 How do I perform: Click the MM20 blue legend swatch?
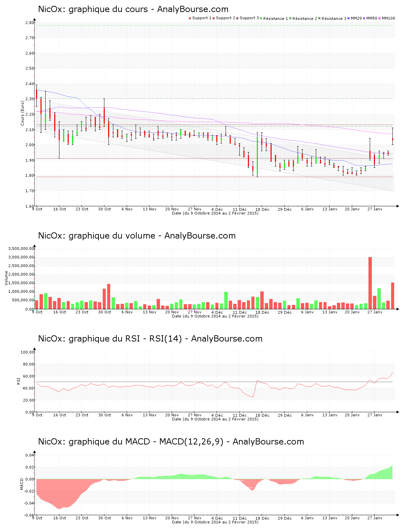(x=349, y=18)
